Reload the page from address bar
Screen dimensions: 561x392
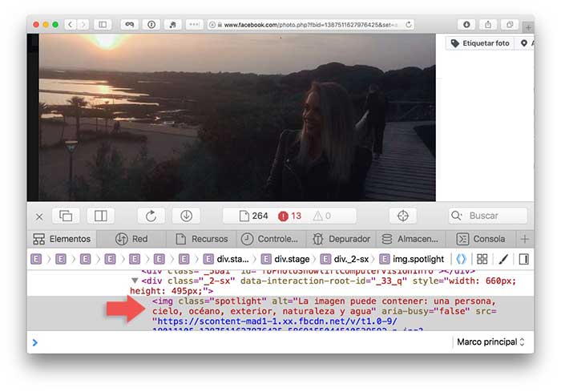[409, 24]
